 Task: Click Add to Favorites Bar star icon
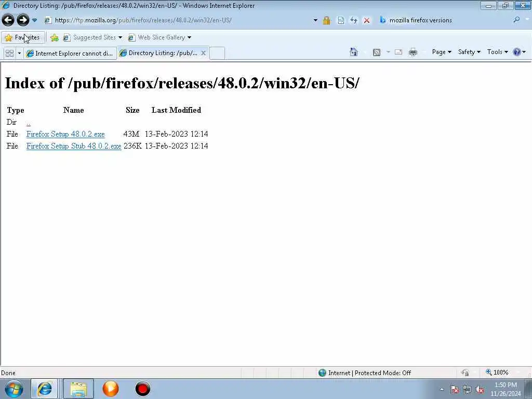[54, 37]
